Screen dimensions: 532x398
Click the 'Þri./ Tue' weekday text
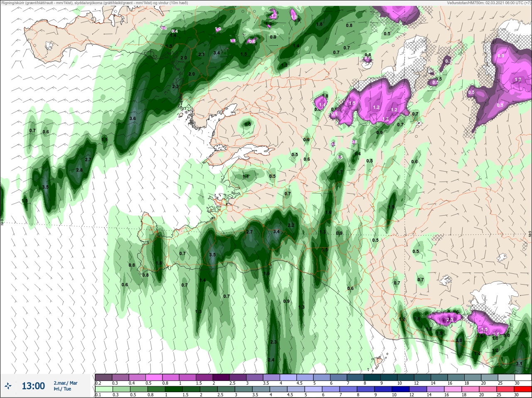click(62, 389)
